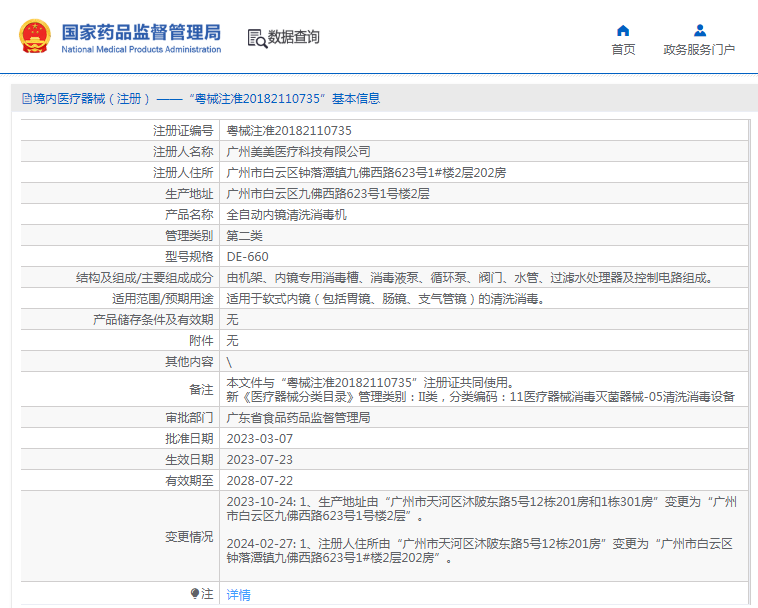Click the 产品名称 label
Screen dimensions: 758x608
(x=189, y=215)
